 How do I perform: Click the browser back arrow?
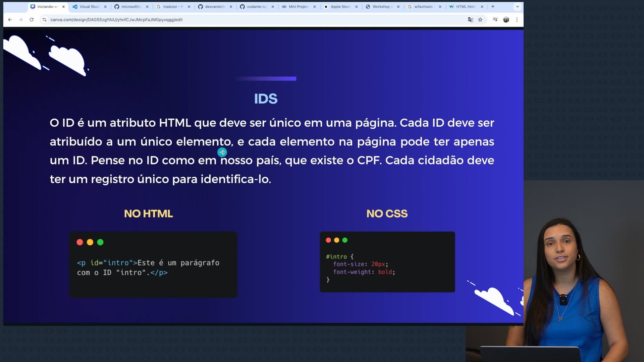[x=10, y=20]
